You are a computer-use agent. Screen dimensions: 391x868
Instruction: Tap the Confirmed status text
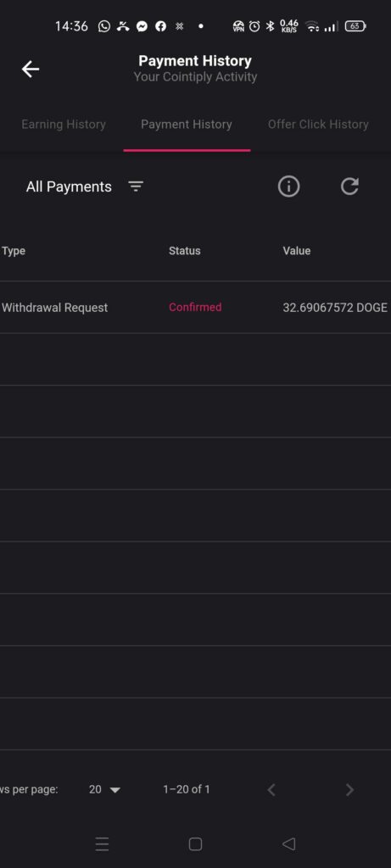(x=195, y=307)
